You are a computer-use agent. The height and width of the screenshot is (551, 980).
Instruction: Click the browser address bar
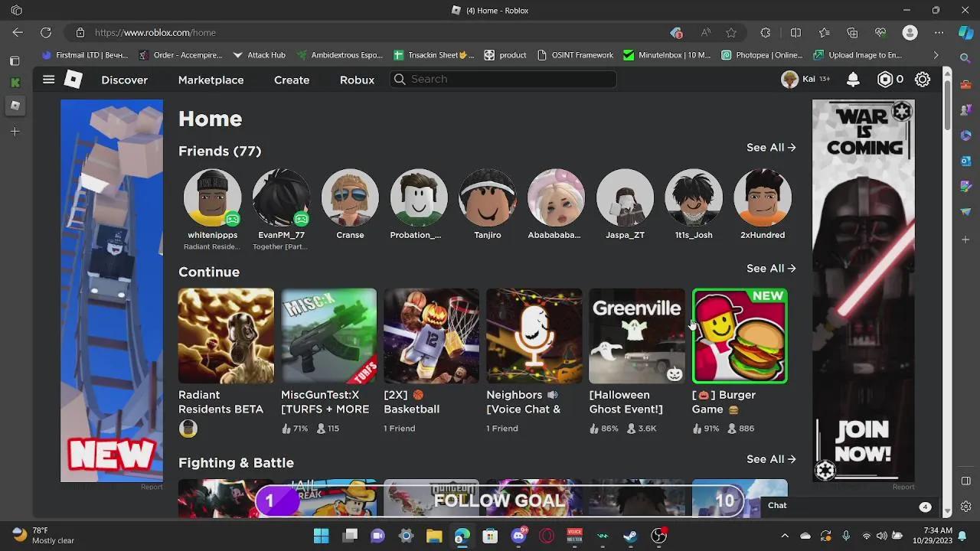[x=375, y=33]
